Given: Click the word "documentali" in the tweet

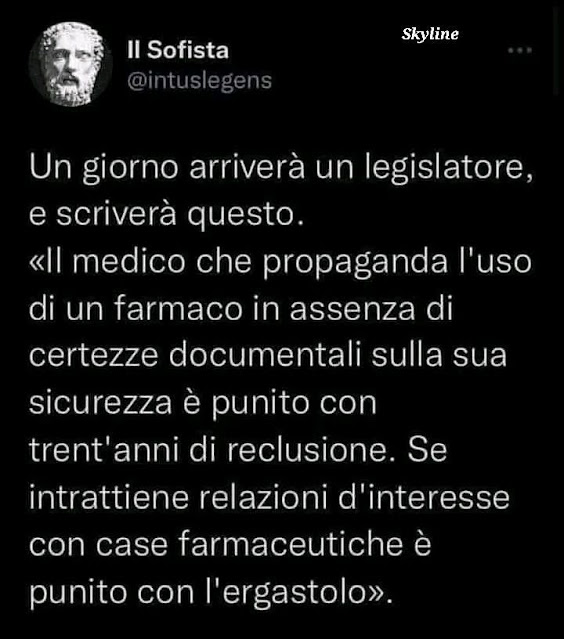Looking at the screenshot, I should [265, 355].
